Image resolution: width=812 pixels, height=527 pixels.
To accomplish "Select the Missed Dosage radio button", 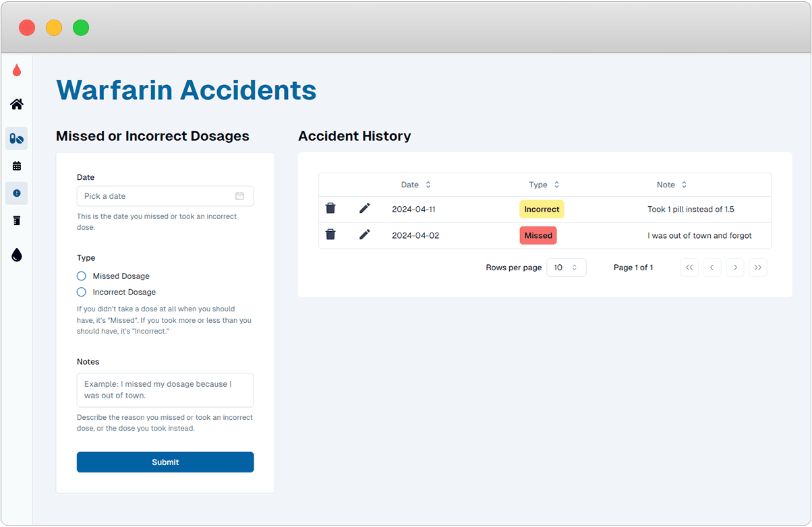I will tap(81, 276).
